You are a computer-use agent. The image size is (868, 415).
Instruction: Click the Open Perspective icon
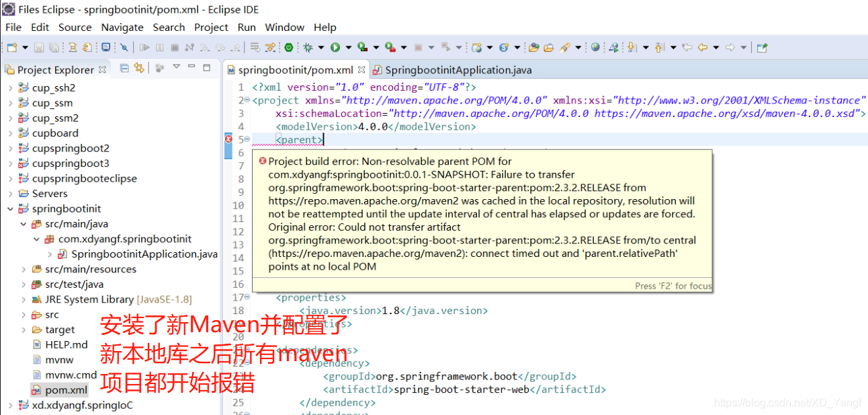click(762, 48)
